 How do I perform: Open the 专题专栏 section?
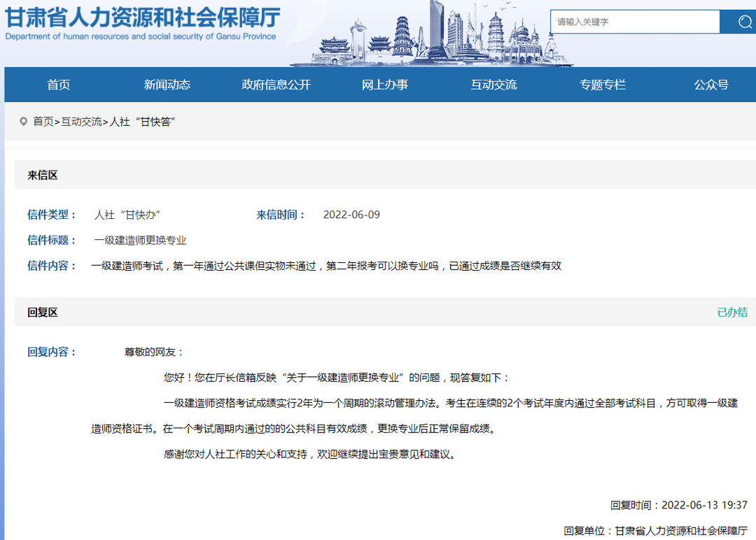603,84
